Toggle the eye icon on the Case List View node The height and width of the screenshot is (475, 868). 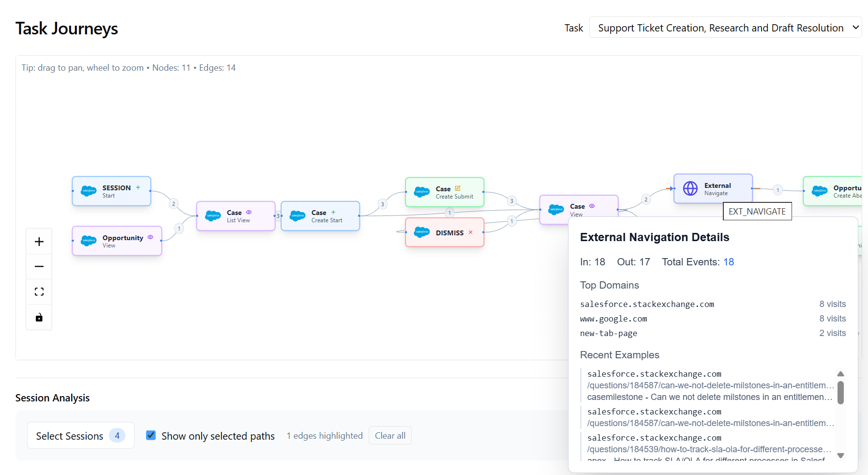249,212
